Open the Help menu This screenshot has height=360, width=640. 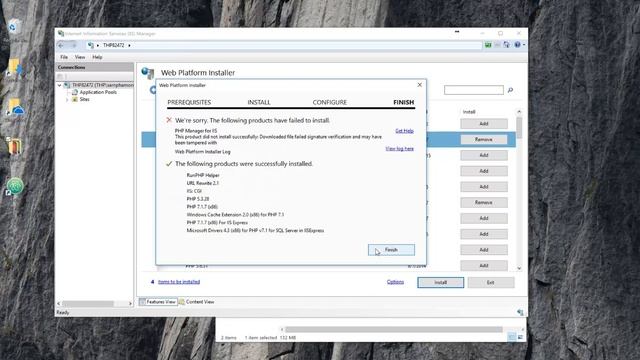point(97,57)
